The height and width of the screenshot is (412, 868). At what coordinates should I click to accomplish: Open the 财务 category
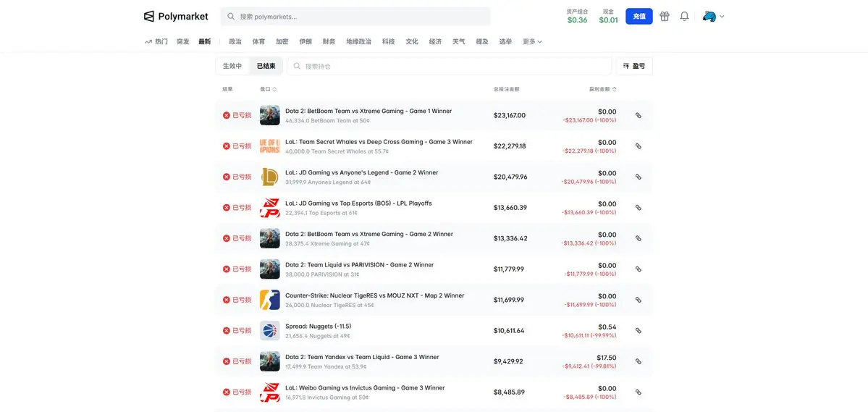tap(329, 41)
